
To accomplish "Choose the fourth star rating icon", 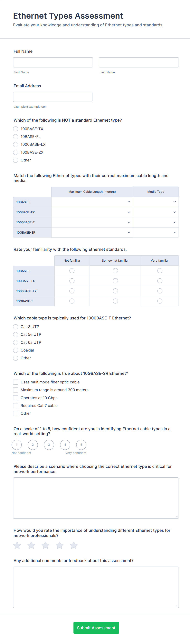I will tap(59, 545).
